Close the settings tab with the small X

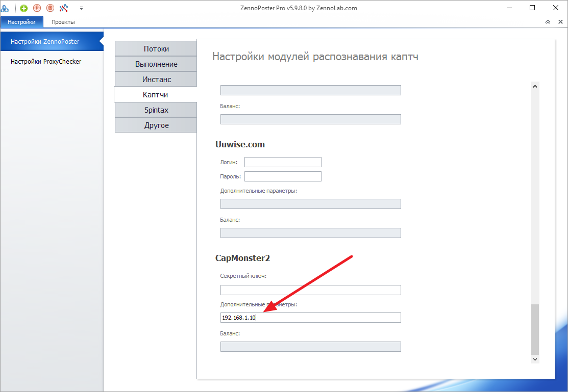[x=560, y=22]
